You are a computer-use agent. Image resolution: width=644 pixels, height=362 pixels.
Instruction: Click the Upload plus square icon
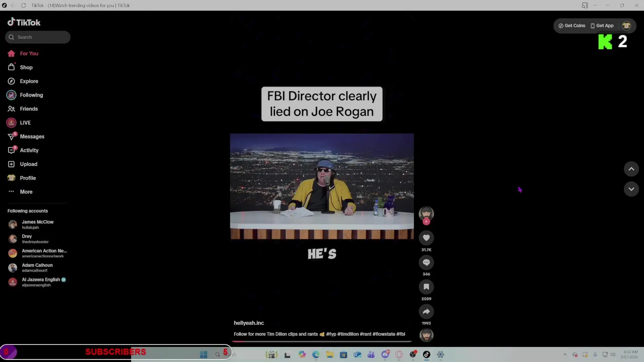[11, 164]
